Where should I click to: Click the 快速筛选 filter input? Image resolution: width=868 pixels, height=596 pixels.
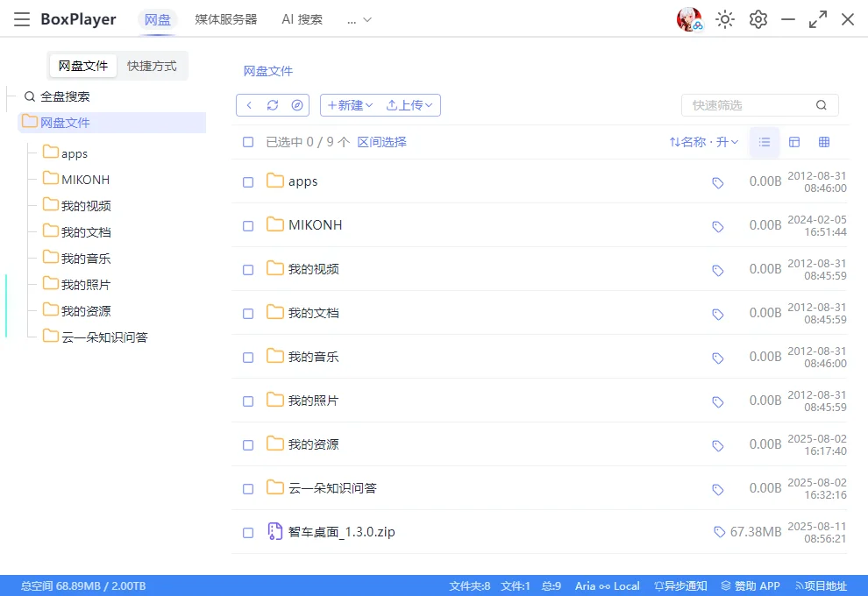pos(759,105)
